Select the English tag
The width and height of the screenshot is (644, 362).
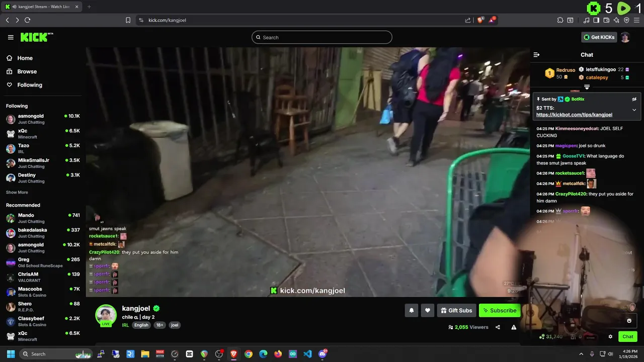[x=141, y=325]
